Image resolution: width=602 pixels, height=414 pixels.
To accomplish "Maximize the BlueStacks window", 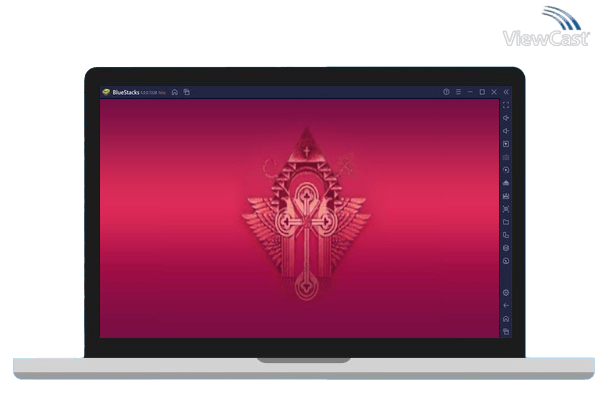I will click(x=482, y=92).
